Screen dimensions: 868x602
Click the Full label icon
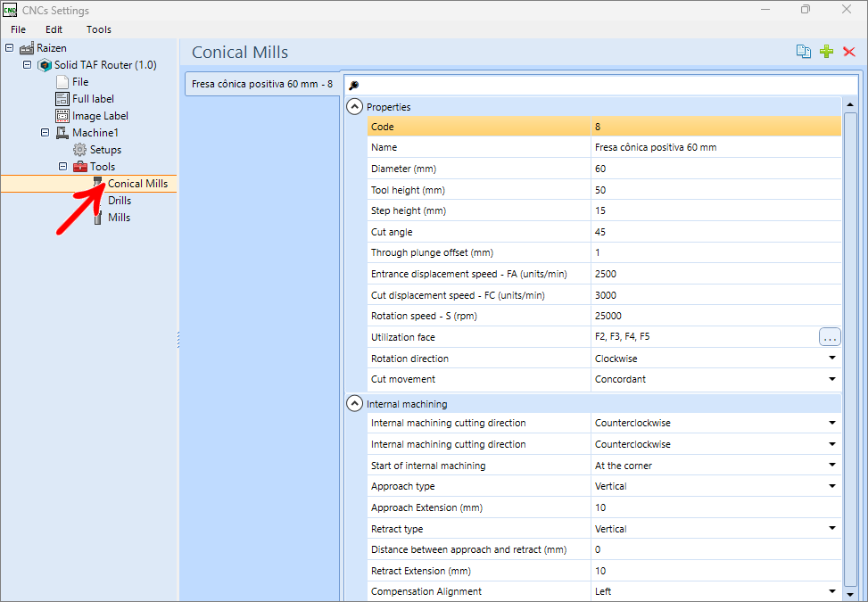(62, 99)
